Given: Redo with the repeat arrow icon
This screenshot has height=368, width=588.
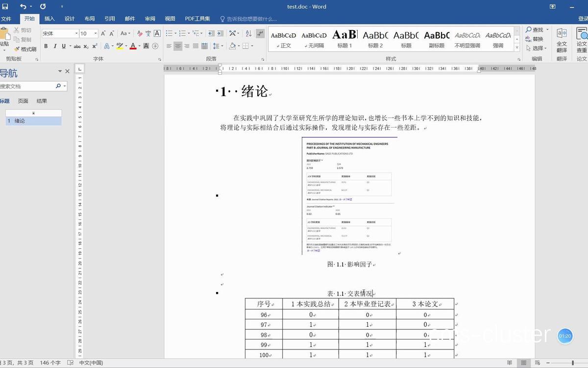Looking at the screenshot, I should 43,6.
